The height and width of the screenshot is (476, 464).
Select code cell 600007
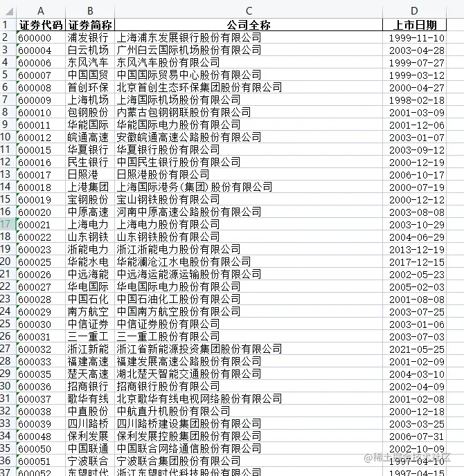click(x=41, y=75)
